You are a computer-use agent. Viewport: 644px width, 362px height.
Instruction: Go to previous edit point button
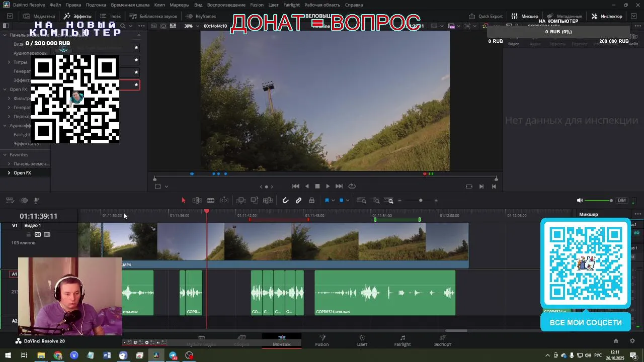(x=494, y=187)
